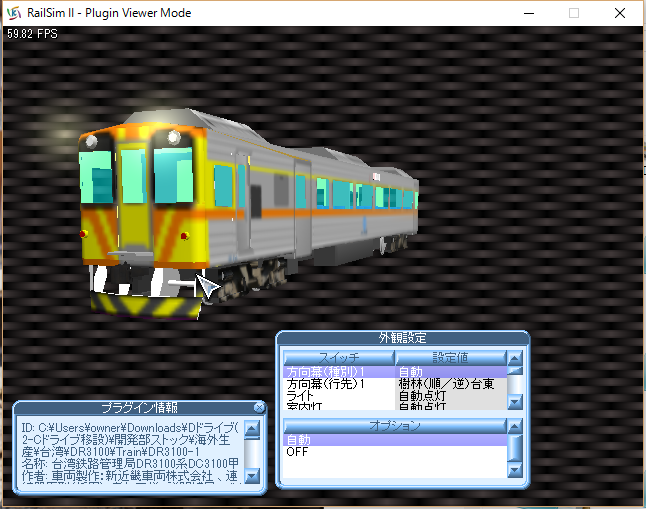Click the RailSim II application icon

pyautogui.click(x=14, y=13)
